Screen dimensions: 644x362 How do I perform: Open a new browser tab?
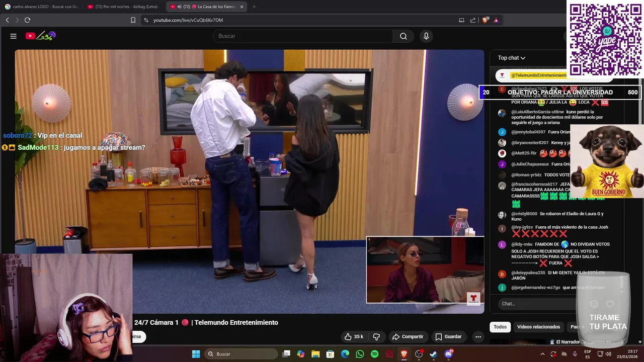[x=254, y=7]
